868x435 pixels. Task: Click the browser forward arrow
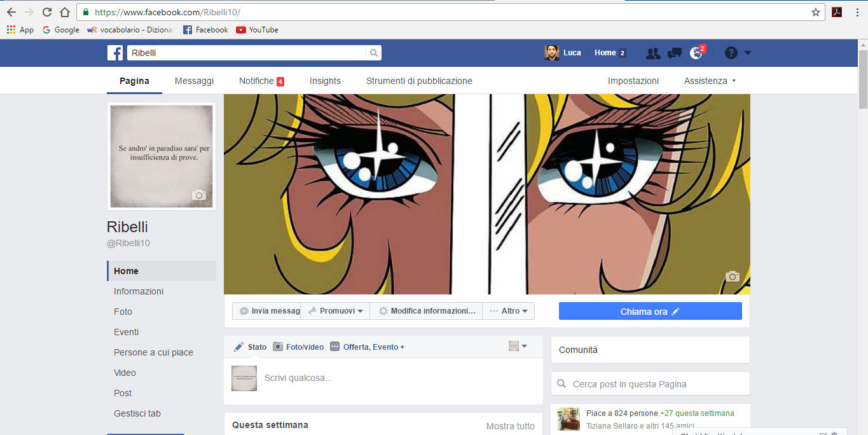point(29,12)
